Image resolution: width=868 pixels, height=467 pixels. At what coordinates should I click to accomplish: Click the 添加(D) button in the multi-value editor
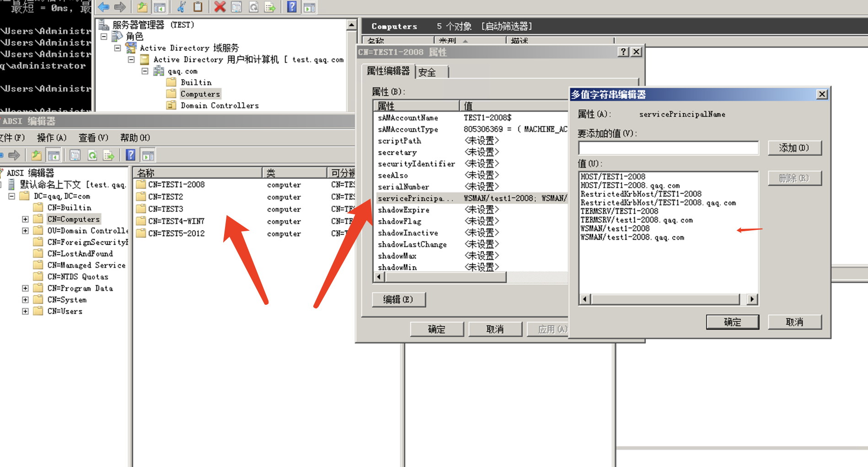pyautogui.click(x=794, y=148)
